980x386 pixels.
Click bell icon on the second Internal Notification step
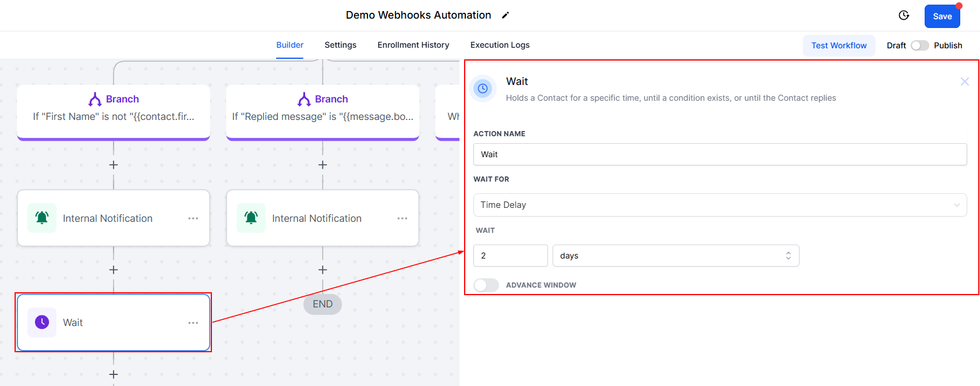(251, 218)
